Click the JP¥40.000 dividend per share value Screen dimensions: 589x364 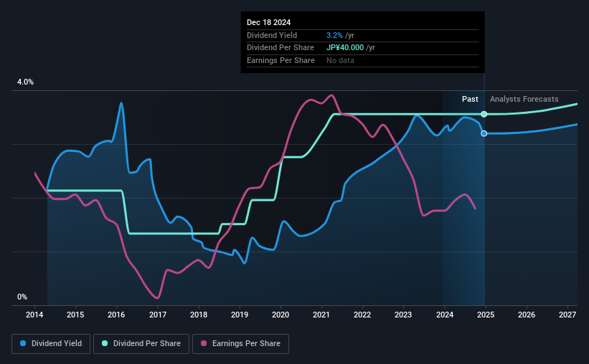coord(345,48)
